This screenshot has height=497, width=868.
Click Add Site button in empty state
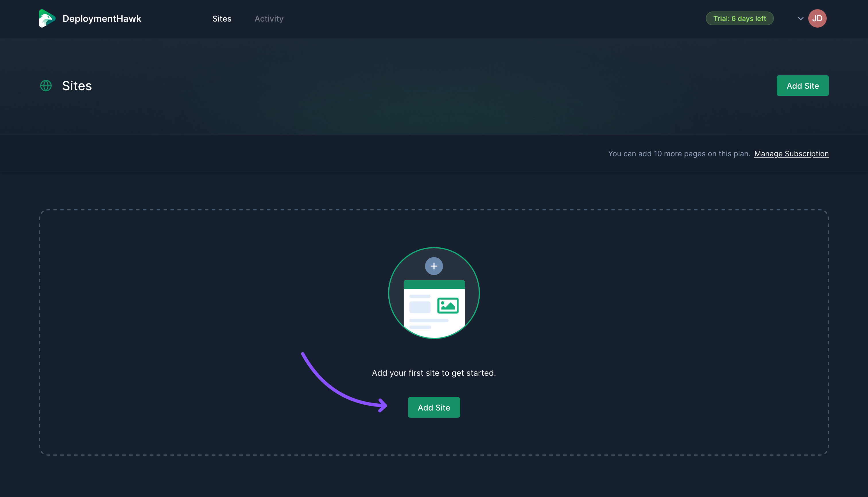[x=433, y=407]
